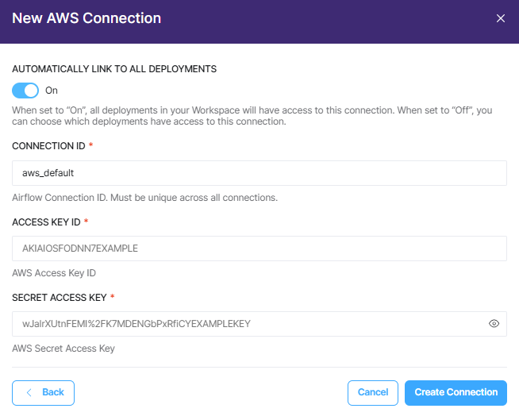The image size is (519, 420).
Task: Reveal secret key with the eye icon
Action: tap(494, 324)
